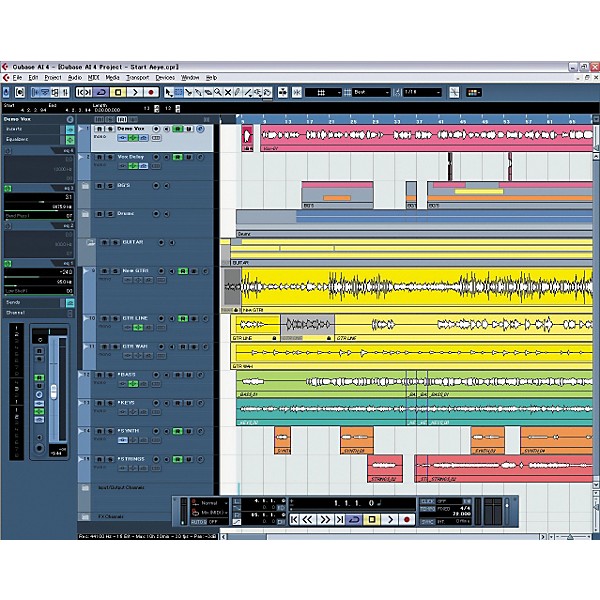This screenshot has height=600, width=600.
Task: Record-enable the Demo Vox track
Action: [x=156, y=129]
